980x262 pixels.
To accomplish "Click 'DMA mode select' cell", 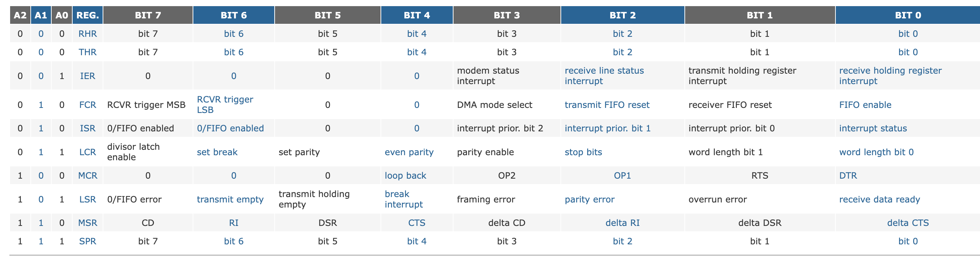I will 494,105.
